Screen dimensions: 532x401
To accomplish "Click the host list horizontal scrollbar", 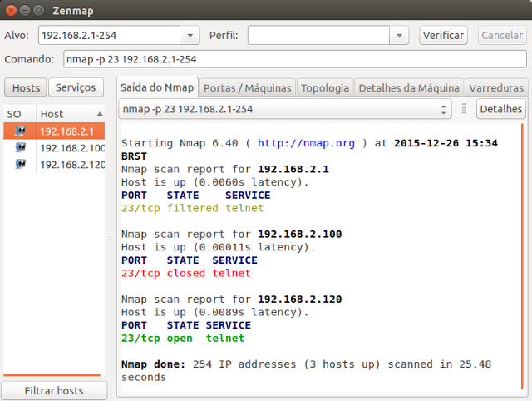I will pos(52,375).
